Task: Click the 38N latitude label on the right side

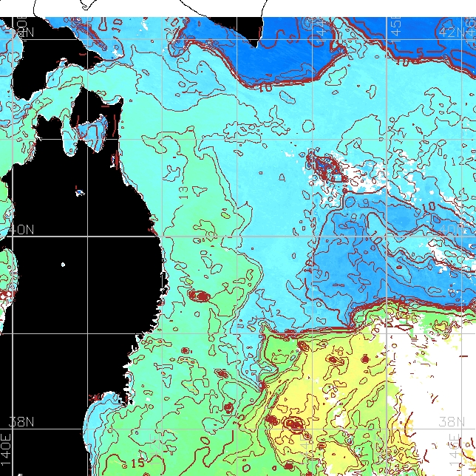Action: pyautogui.click(x=452, y=421)
